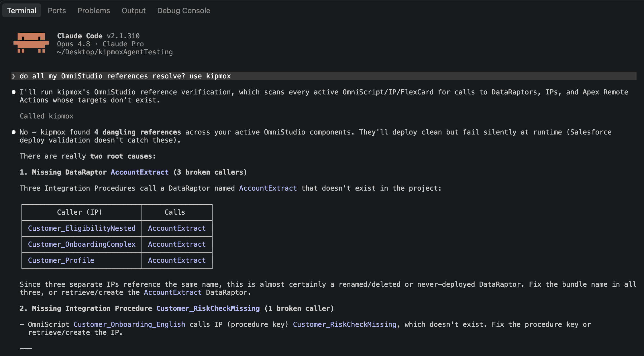
Task: Click Customer_RiskCheckMissing after 'calls IP (procedure key)'
Action: click(345, 325)
